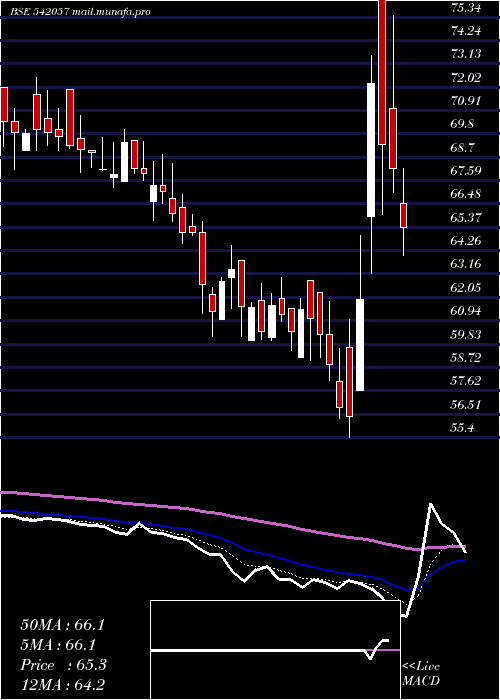Pick the 69.8 axis value
This screenshot has height=700, width=500.
tap(462, 124)
